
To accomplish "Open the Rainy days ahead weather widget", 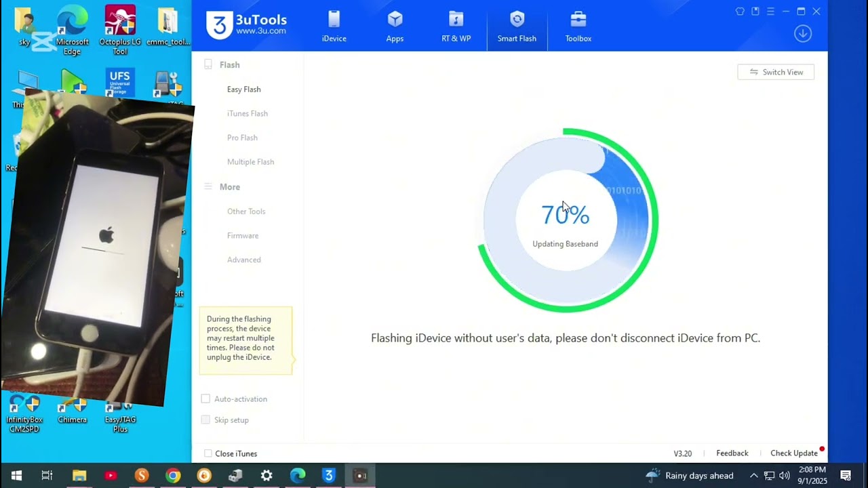I will (x=689, y=476).
